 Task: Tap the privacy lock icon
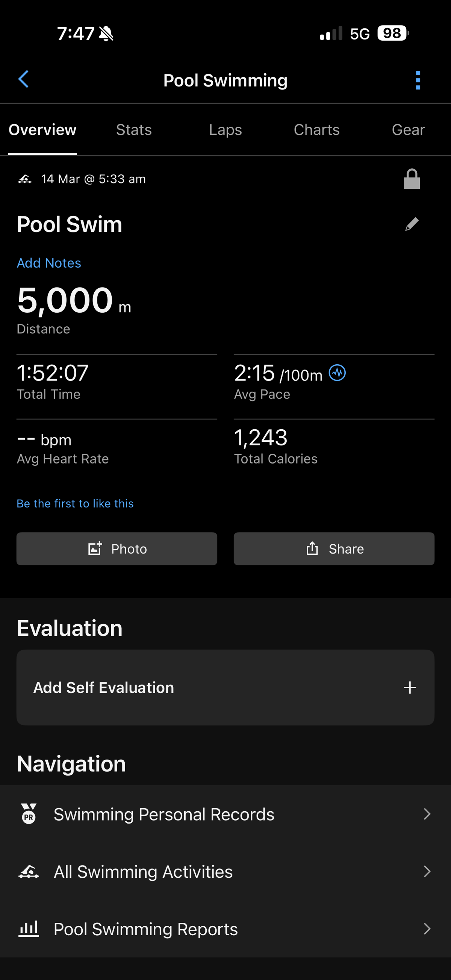412,179
